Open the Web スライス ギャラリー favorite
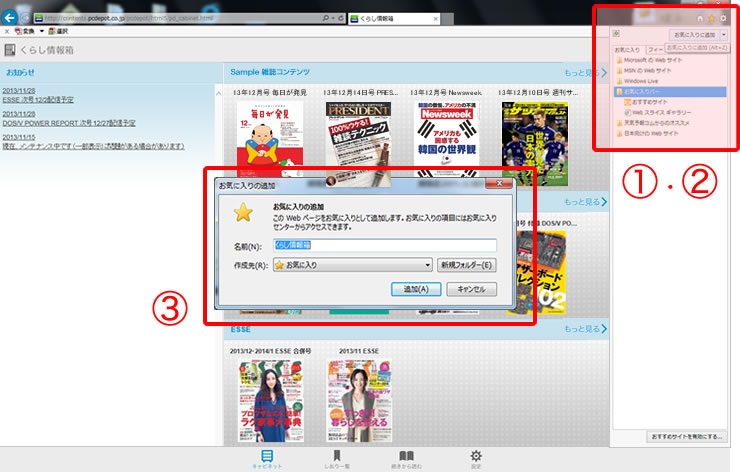This screenshot has width=740, height=472. pos(657,112)
